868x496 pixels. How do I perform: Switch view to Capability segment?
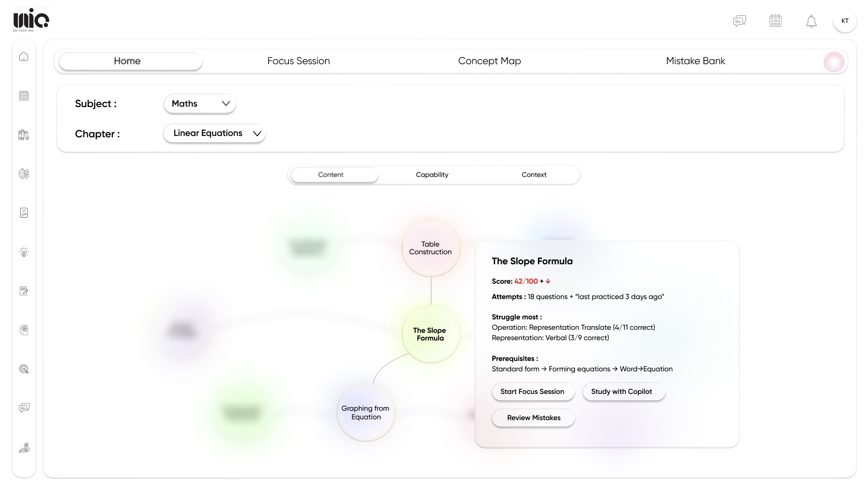coord(432,175)
